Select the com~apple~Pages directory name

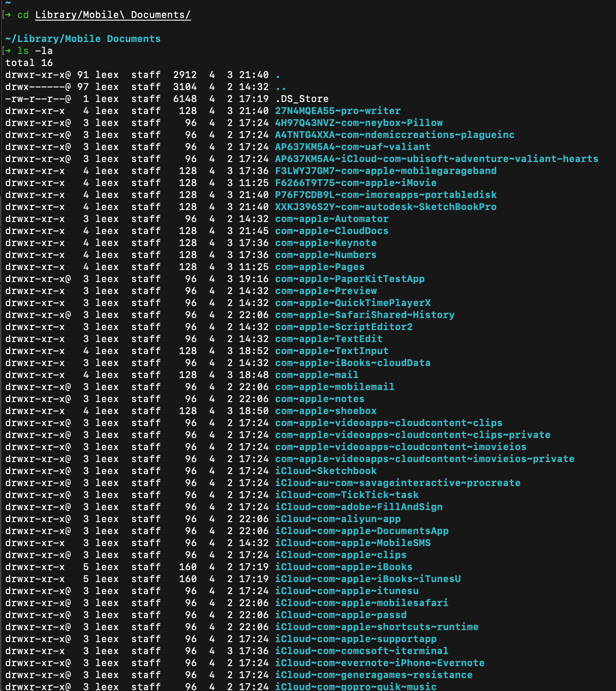point(320,267)
